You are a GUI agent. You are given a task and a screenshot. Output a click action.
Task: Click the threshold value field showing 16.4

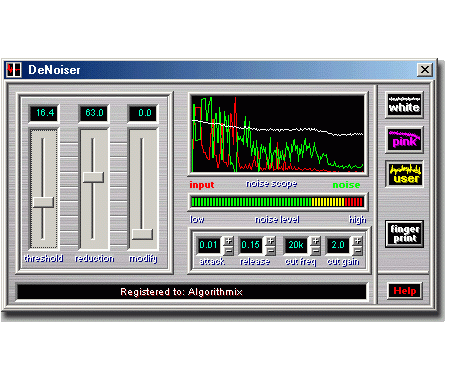coord(44,113)
